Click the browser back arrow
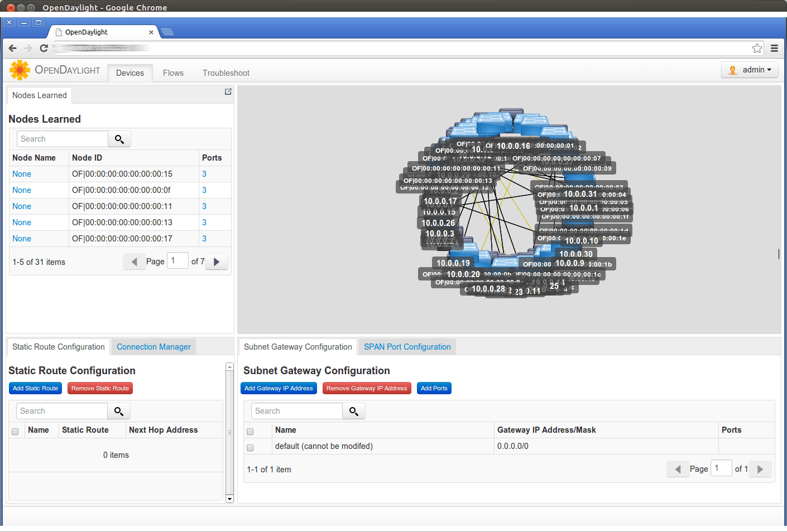The height and width of the screenshot is (532, 787). (13, 49)
